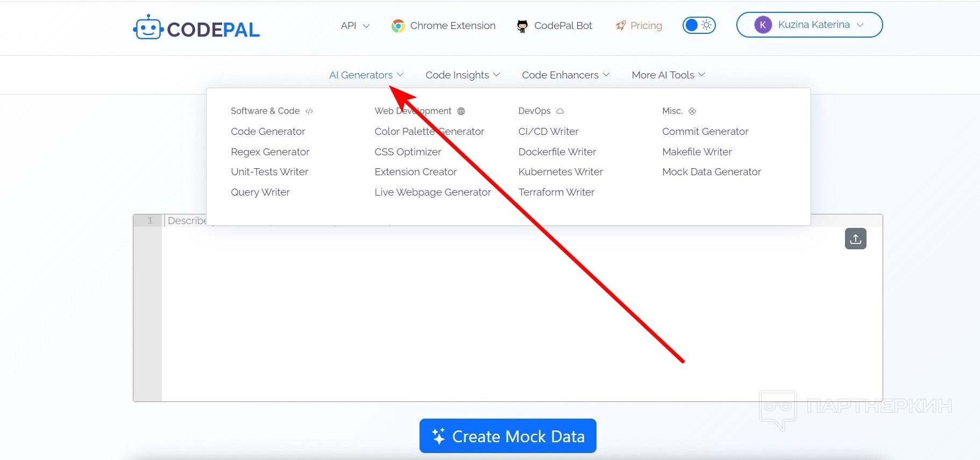Select Code Generator from the menu
The height and width of the screenshot is (460, 980).
coord(268,132)
